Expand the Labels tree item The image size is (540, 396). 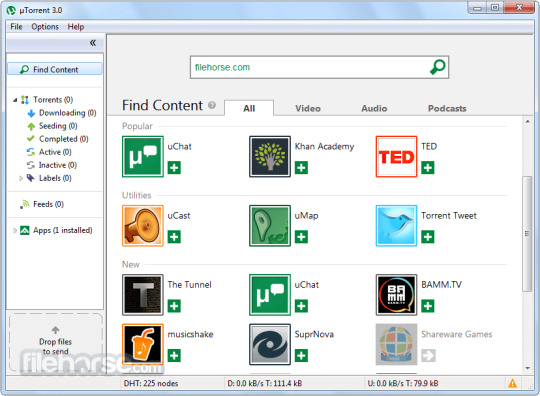(x=21, y=178)
